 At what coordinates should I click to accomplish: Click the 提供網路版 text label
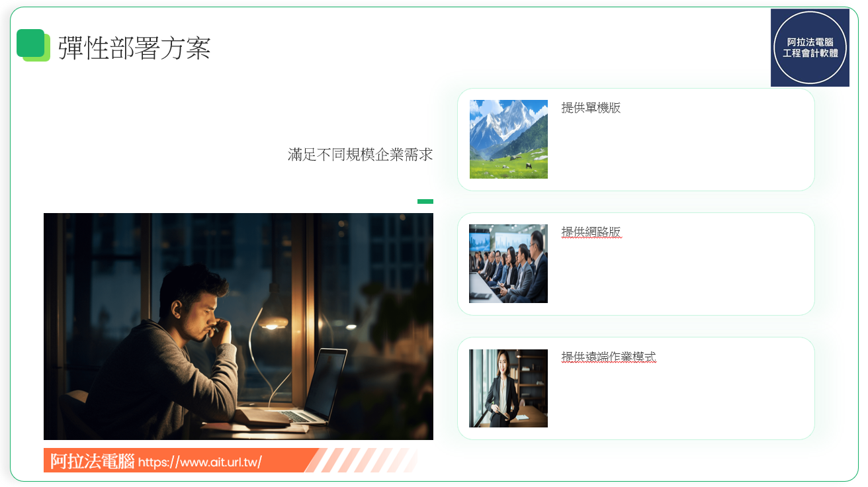(591, 232)
